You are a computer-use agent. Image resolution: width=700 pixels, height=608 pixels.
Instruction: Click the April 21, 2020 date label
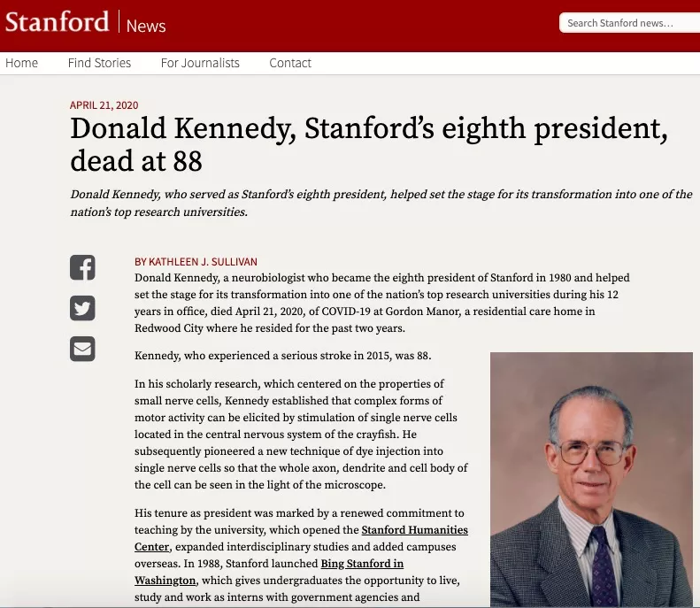coord(104,105)
